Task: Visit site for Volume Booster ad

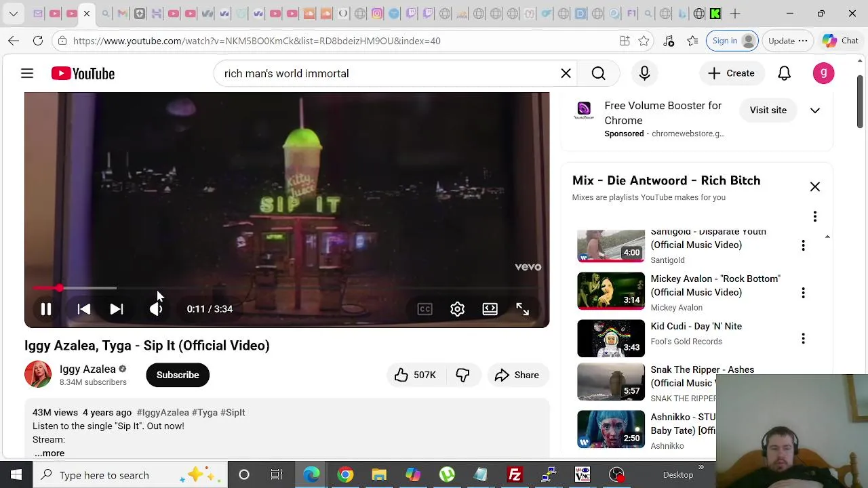Action: coord(768,110)
